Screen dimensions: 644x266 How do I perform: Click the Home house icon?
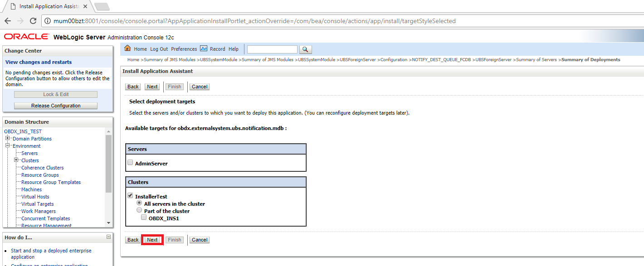tap(127, 48)
